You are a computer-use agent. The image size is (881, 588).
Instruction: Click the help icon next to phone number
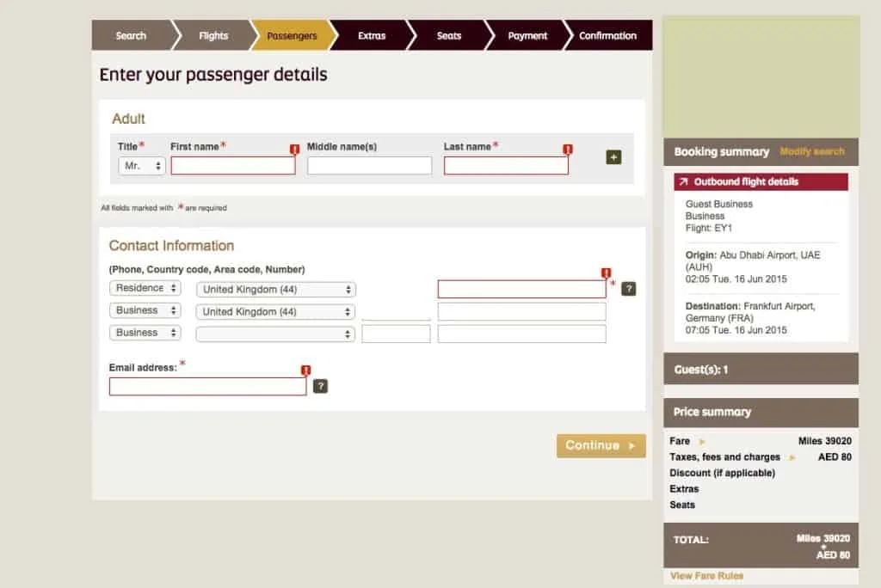coord(628,289)
